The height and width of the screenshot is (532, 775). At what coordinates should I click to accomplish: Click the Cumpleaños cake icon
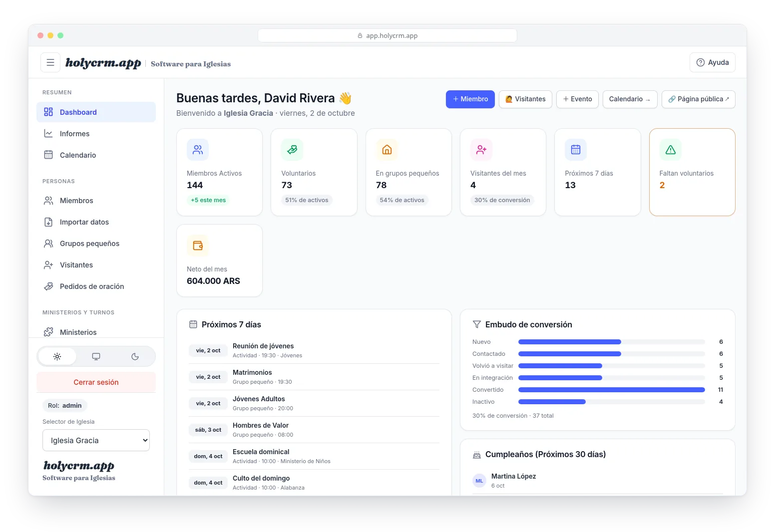[477, 455]
